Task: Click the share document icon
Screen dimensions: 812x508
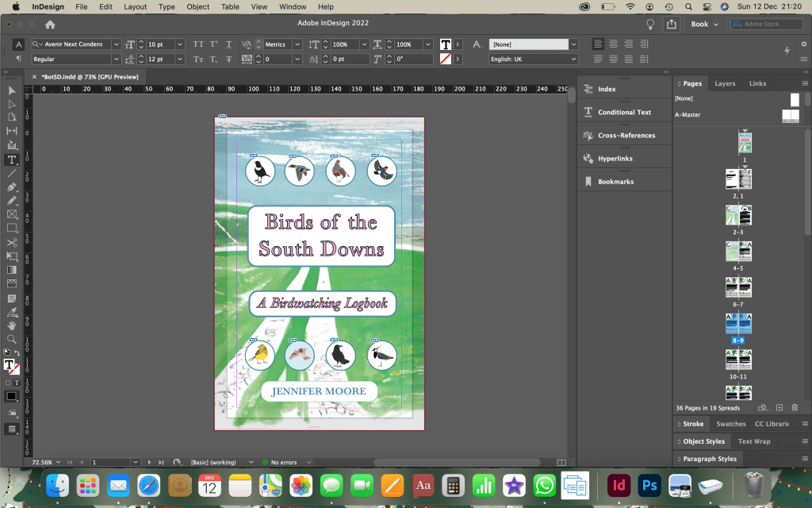Action: point(672,24)
